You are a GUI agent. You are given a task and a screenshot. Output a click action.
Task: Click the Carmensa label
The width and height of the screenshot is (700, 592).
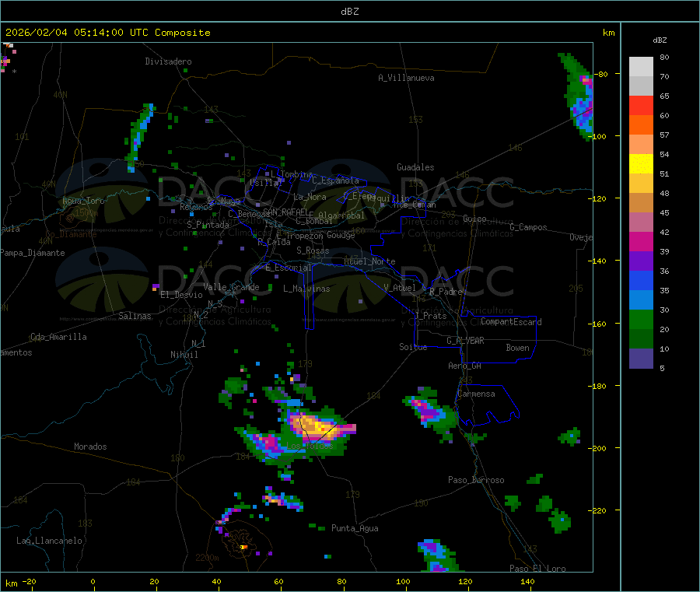[476, 394]
